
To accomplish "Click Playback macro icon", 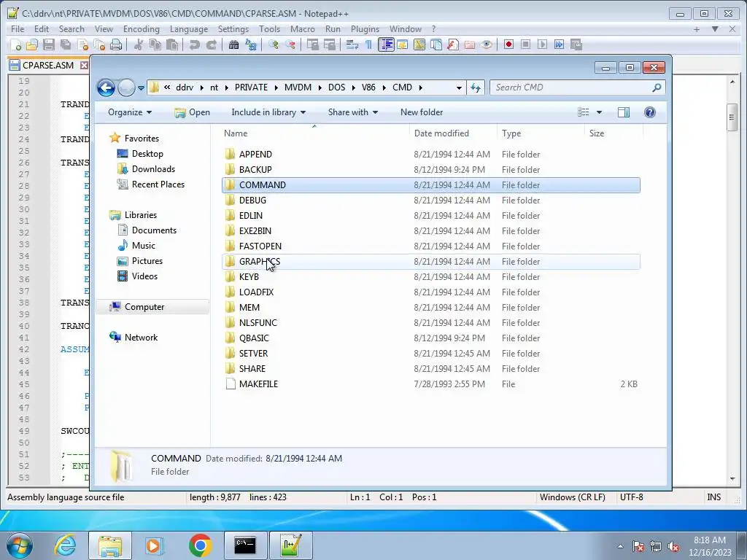I will [x=542, y=44].
